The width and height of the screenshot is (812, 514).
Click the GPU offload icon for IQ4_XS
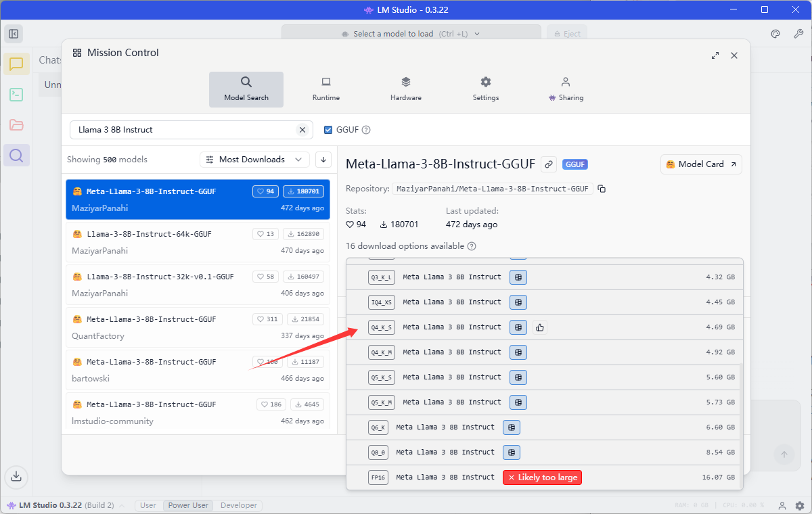[518, 302]
